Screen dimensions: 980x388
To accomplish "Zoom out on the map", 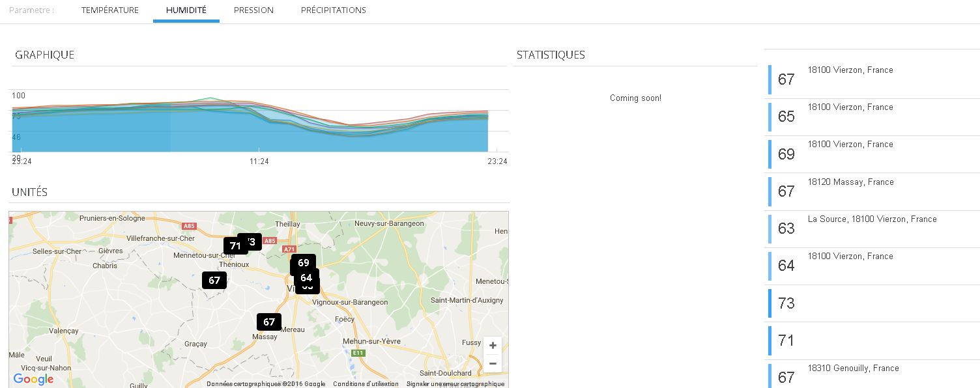I will (493, 363).
